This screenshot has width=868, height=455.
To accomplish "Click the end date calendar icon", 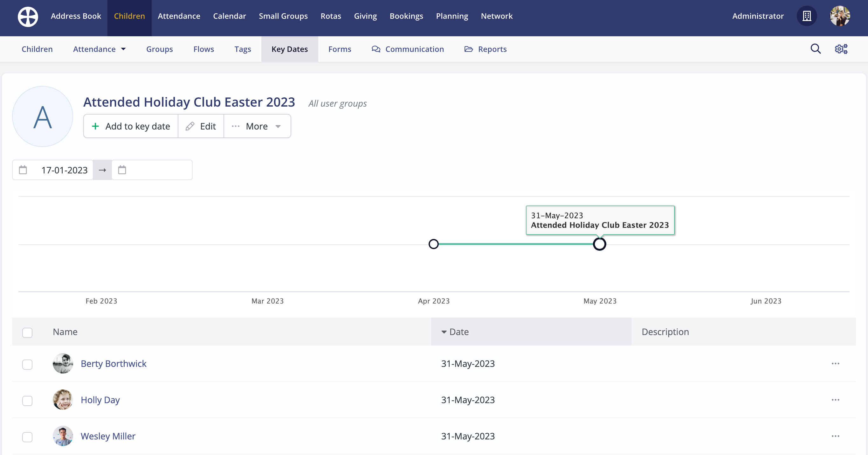I will click(122, 170).
